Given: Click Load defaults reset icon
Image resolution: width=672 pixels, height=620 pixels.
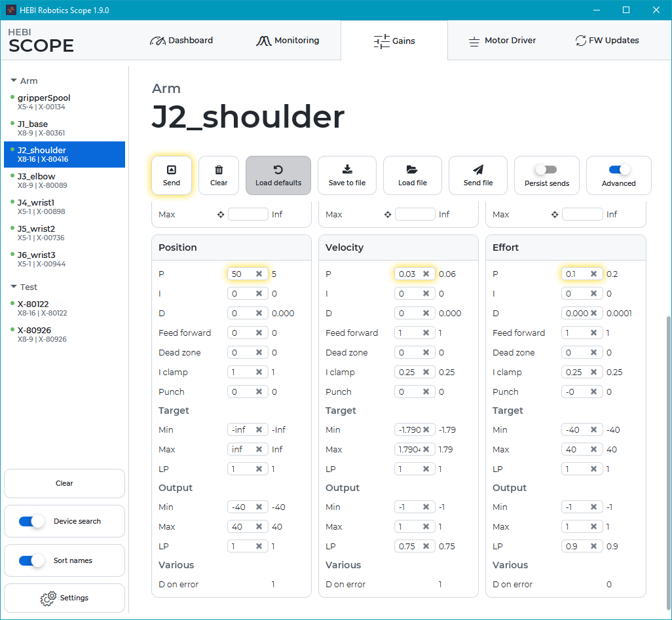Looking at the screenshot, I should [x=278, y=170].
